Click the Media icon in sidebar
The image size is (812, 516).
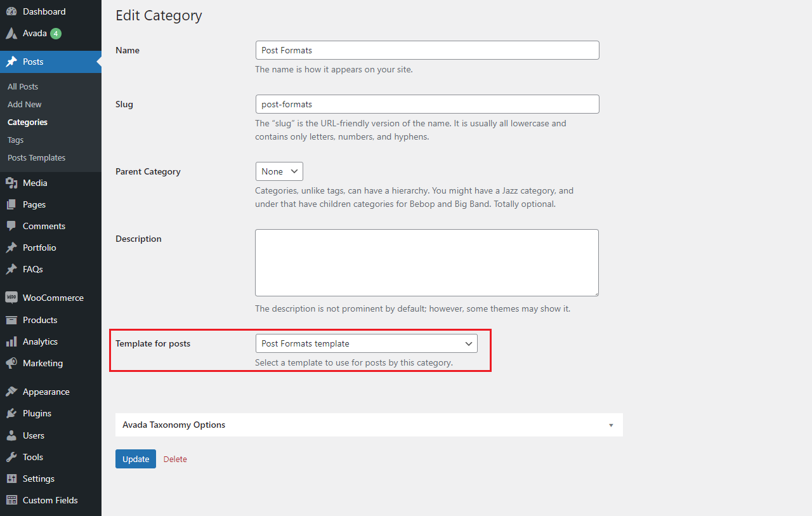pyautogui.click(x=11, y=183)
